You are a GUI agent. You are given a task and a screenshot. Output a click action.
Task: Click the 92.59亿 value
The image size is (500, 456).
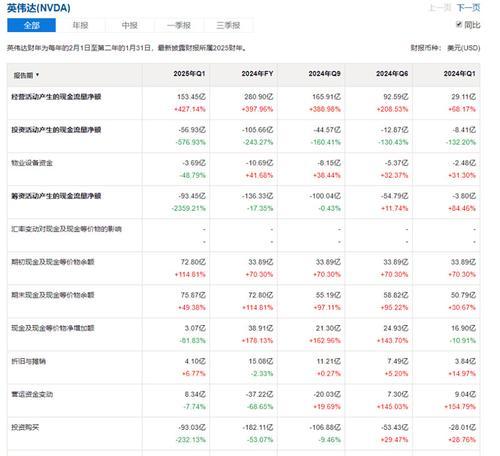point(396,97)
